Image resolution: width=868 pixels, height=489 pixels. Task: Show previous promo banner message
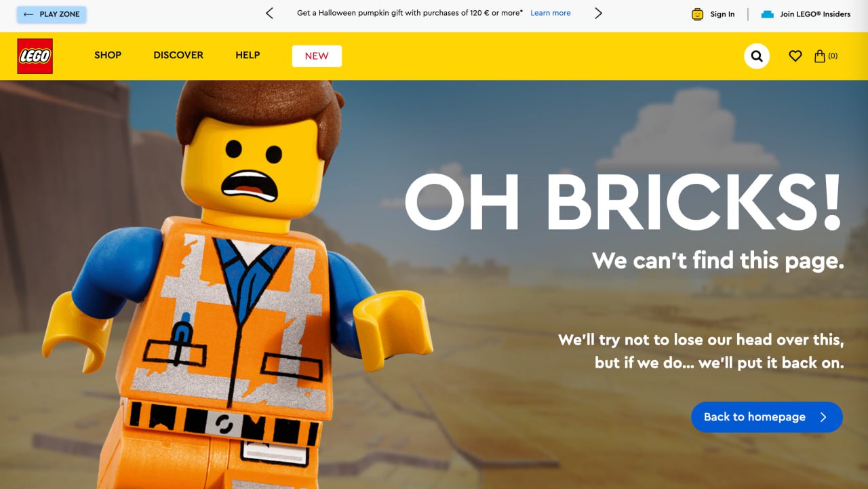(x=270, y=14)
